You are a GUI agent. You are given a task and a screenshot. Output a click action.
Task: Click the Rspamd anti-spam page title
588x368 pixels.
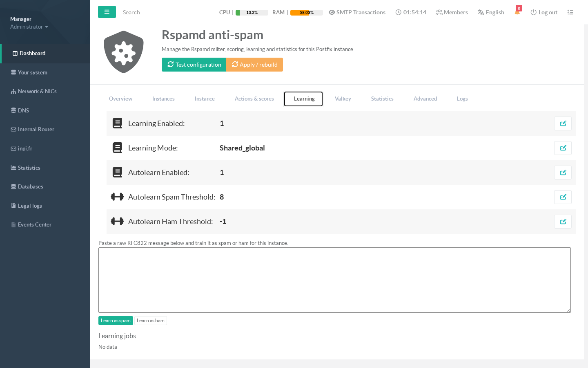(x=212, y=35)
